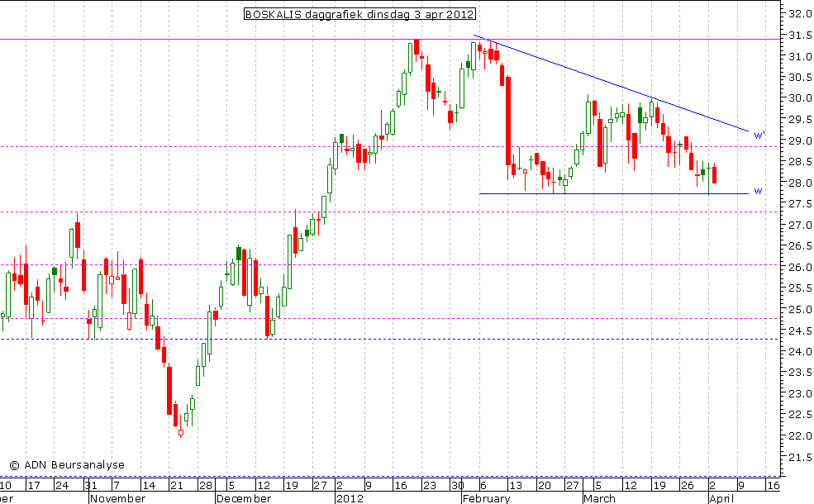814x504 pixels.
Task: Click price level 27.5 on axis
Action: 800,204
